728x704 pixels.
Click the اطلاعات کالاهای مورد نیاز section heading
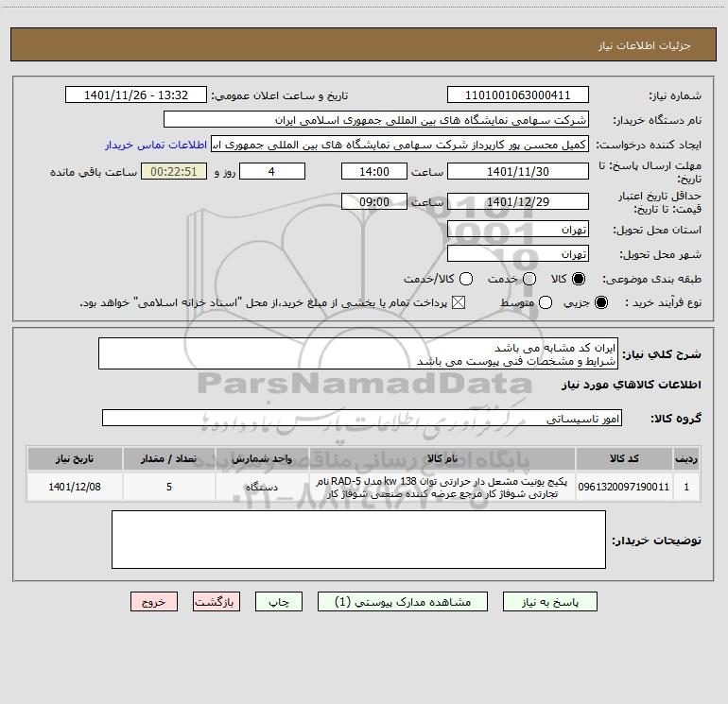631,385
